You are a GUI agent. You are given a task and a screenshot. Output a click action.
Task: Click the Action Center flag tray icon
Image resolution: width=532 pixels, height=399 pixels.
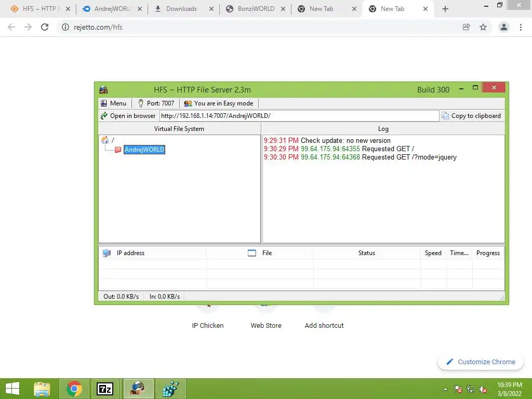point(458,389)
